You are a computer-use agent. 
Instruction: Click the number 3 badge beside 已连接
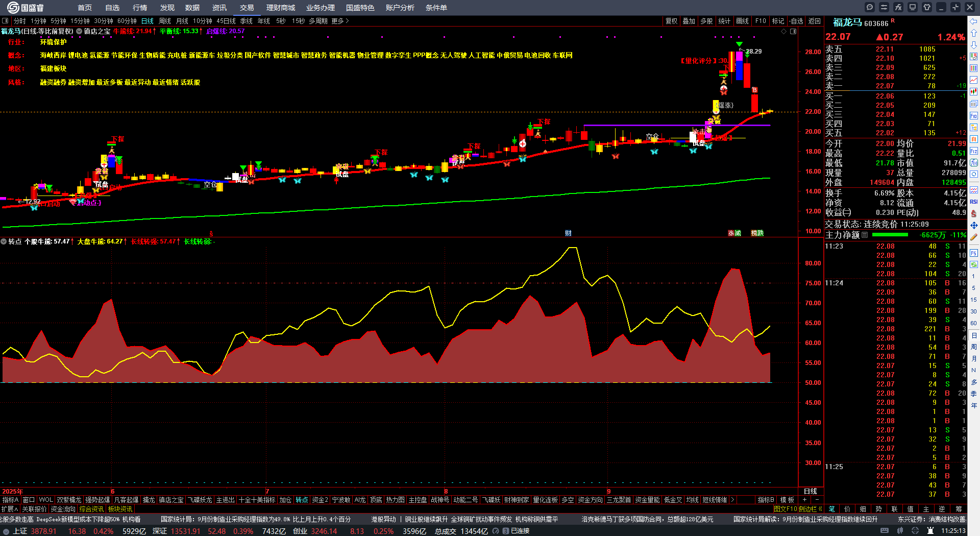click(x=505, y=531)
